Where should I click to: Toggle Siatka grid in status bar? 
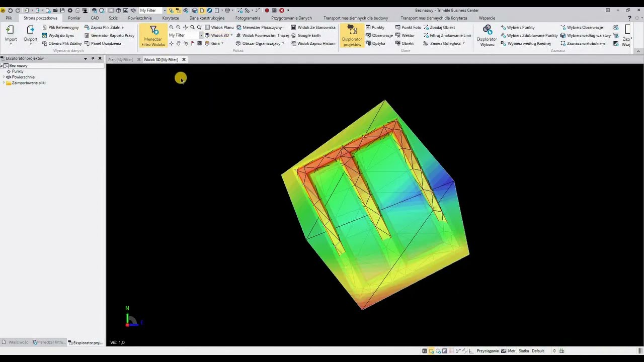coord(523,351)
